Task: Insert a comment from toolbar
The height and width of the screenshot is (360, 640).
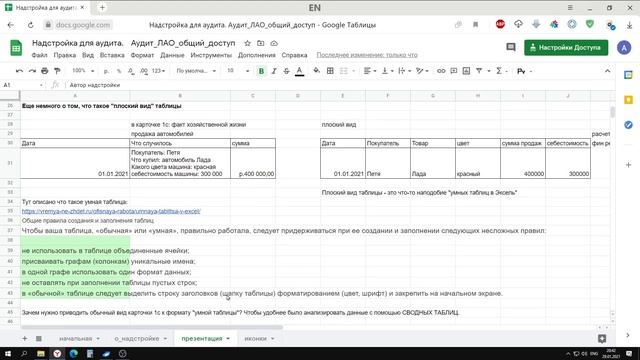Action: 453,71
